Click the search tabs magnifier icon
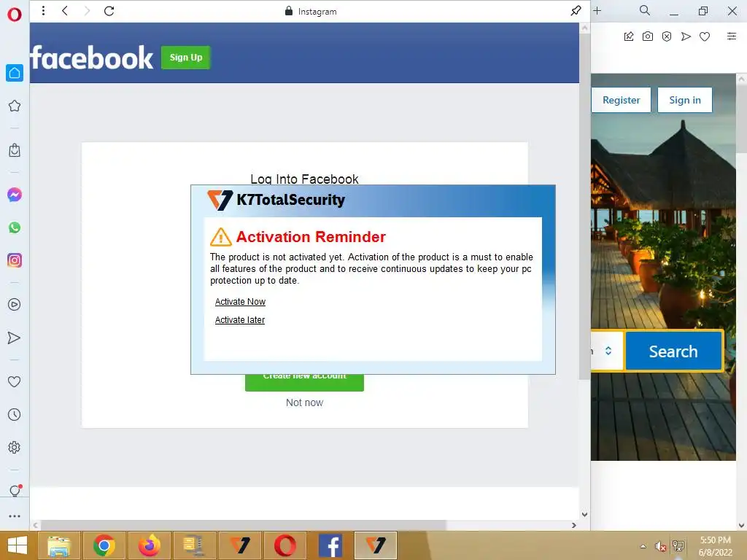 [645, 10]
